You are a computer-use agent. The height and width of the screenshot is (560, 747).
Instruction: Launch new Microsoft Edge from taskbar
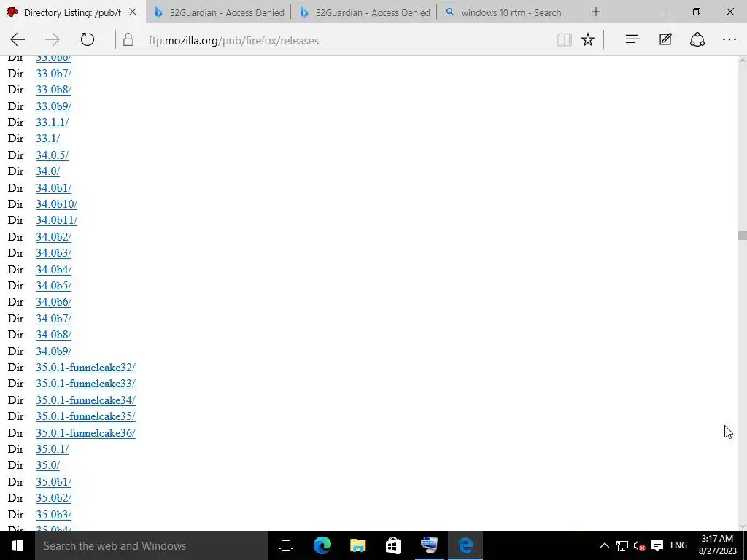[x=322, y=545]
